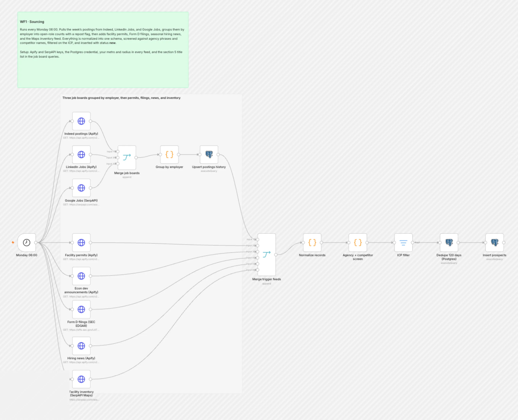Select the Monday 06:00 schedule trigger node
This screenshot has width=518, height=420.
click(x=27, y=242)
